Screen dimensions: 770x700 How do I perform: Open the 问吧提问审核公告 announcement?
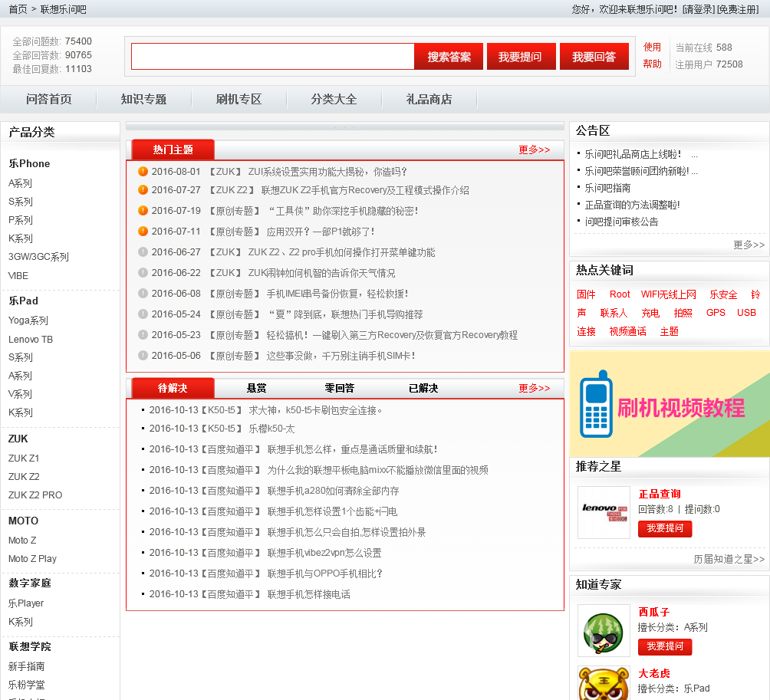[x=621, y=222]
